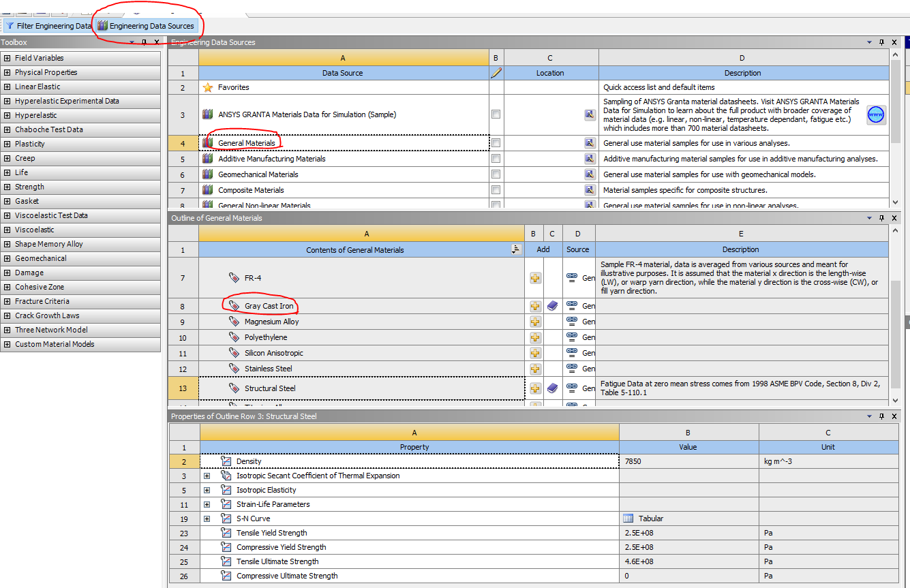The height and width of the screenshot is (588, 910).
Task: Click book icon in Structural Steel row
Action: 553,388
